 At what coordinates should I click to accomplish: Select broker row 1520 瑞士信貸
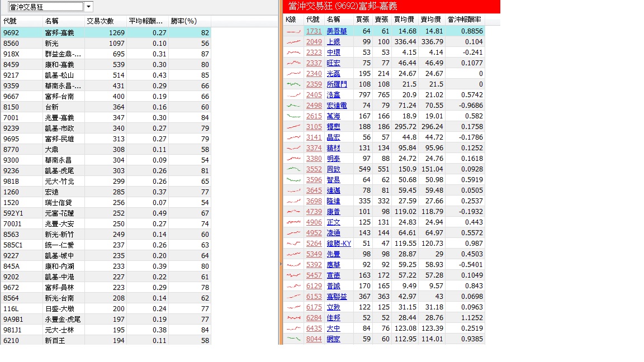coord(106,203)
